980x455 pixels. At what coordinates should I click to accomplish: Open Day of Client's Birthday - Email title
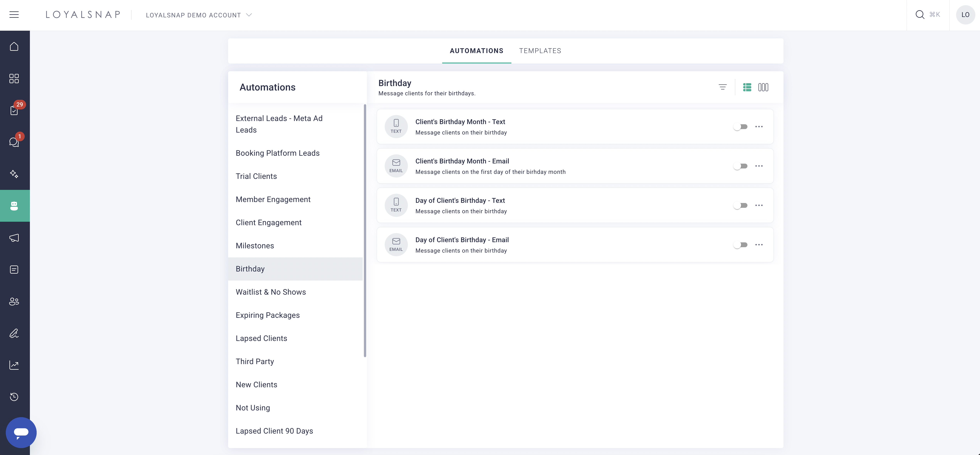(x=462, y=240)
